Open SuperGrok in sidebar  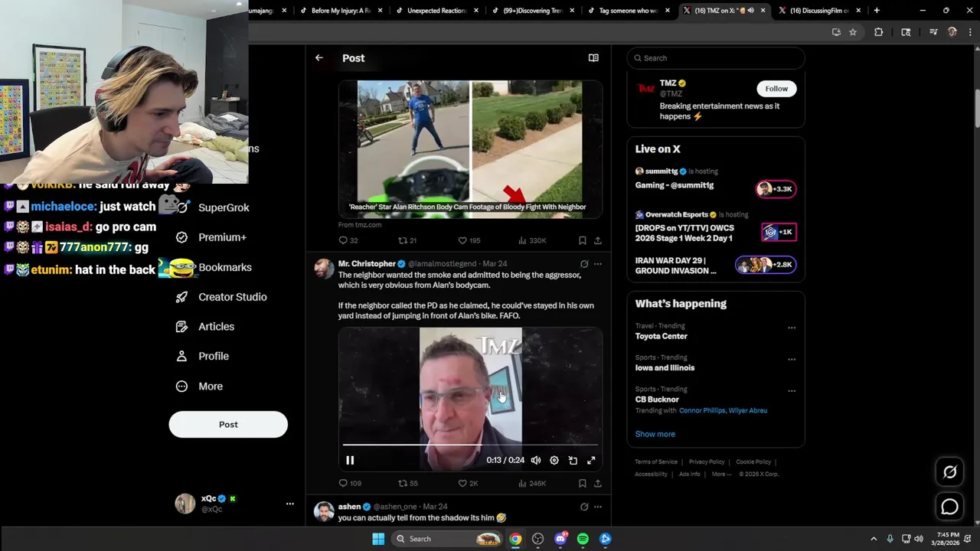tap(214, 207)
